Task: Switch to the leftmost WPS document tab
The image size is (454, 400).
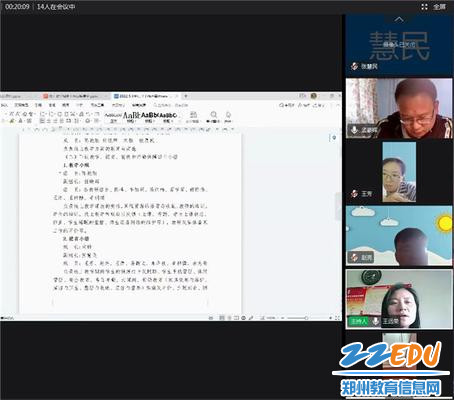Action: tap(18, 96)
